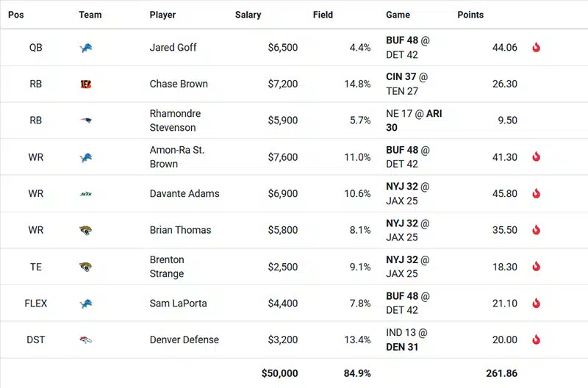
Task: Click the Lions logo in Jared Goff's row
Action: [x=87, y=48]
